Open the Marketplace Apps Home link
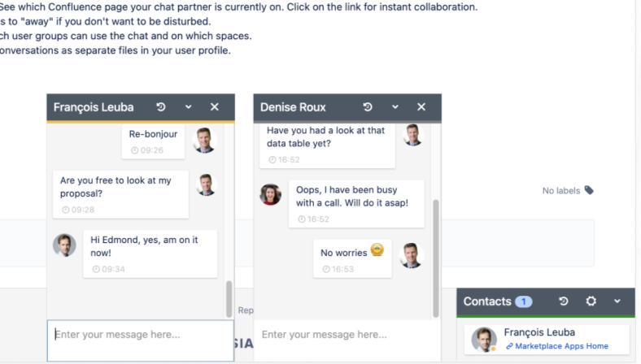This screenshot has height=364, width=641. (x=562, y=346)
